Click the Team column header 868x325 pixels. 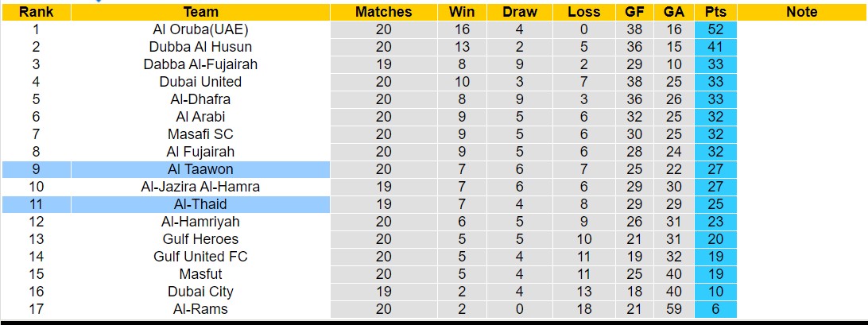[x=200, y=12]
